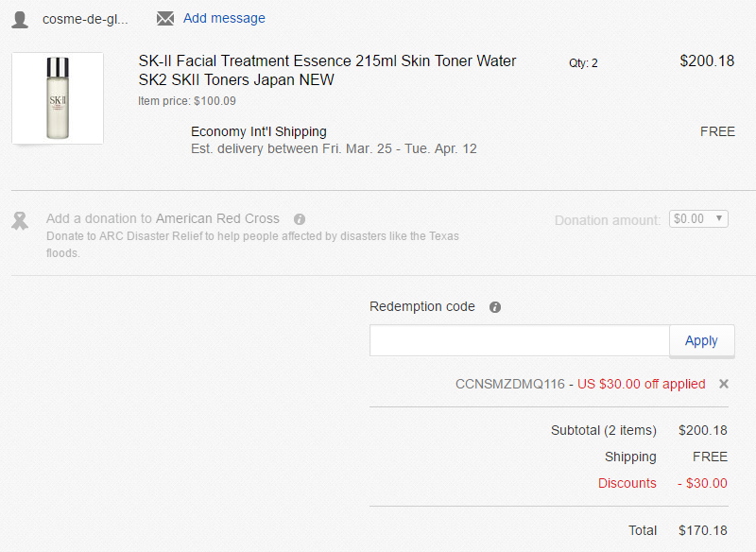This screenshot has width=756, height=552.
Task: Click the US $30.00 off applied text
Action: (642, 385)
